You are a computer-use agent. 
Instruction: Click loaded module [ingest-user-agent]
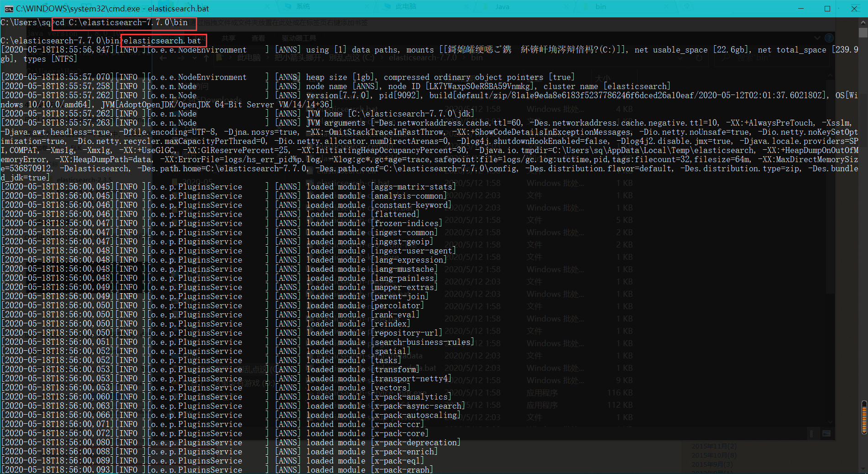[381, 251]
